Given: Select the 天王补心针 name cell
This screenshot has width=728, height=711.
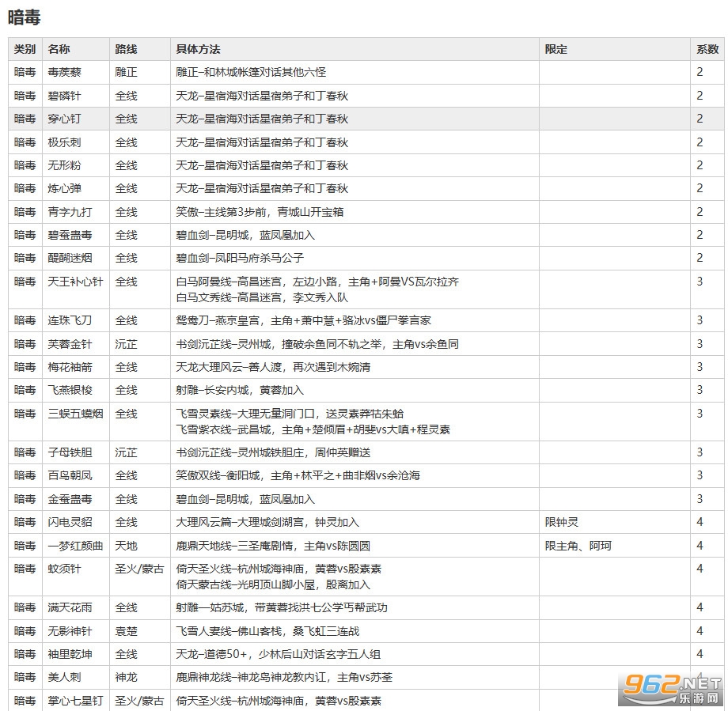Looking at the screenshot, I should (x=76, y=289).
